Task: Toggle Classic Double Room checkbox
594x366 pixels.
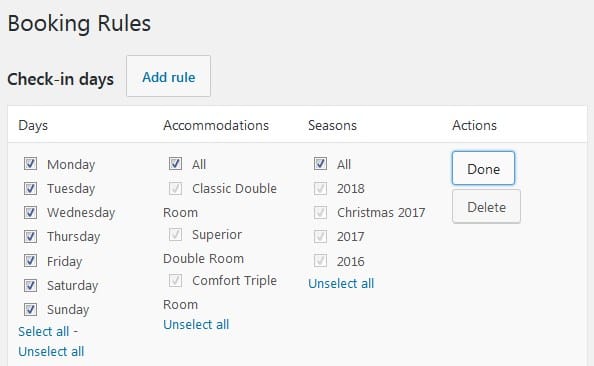Action: click(x=175, y=188)
